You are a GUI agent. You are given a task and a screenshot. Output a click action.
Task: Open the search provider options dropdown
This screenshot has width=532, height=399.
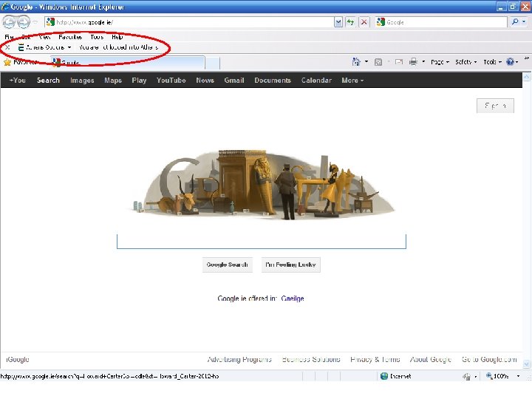pos(524,22)
